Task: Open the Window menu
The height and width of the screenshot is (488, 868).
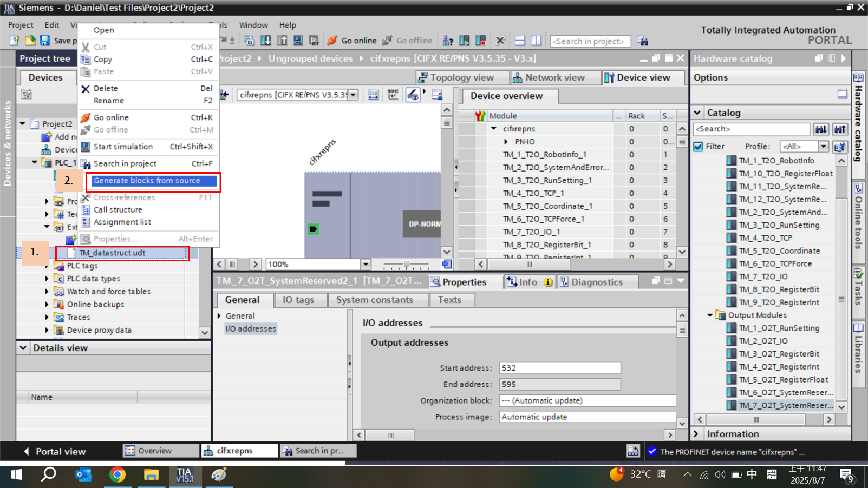Action: point(253,25)
